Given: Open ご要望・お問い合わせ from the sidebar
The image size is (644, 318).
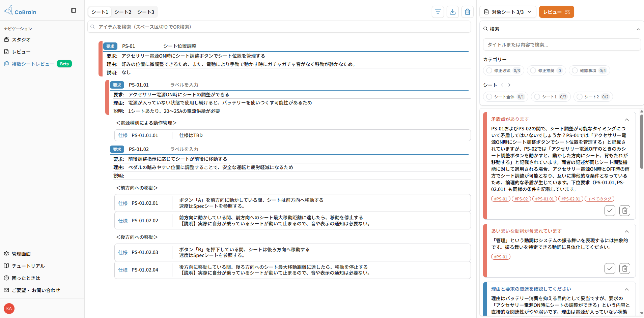Looking at the screenshot, I should click(x=35, y=290).
